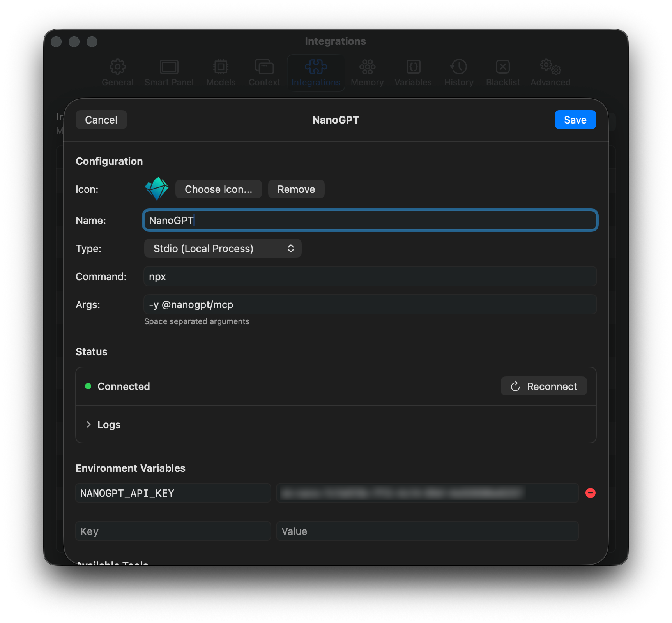The image size is (672, 623).
Task: Open the Memory tab
Action: pos(367,73)
